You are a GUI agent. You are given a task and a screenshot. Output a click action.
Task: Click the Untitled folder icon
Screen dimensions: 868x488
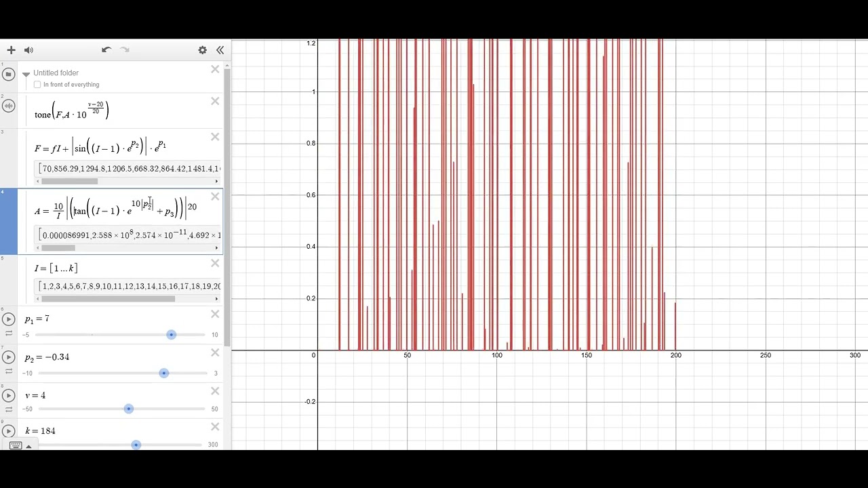(x=9, y=74)
